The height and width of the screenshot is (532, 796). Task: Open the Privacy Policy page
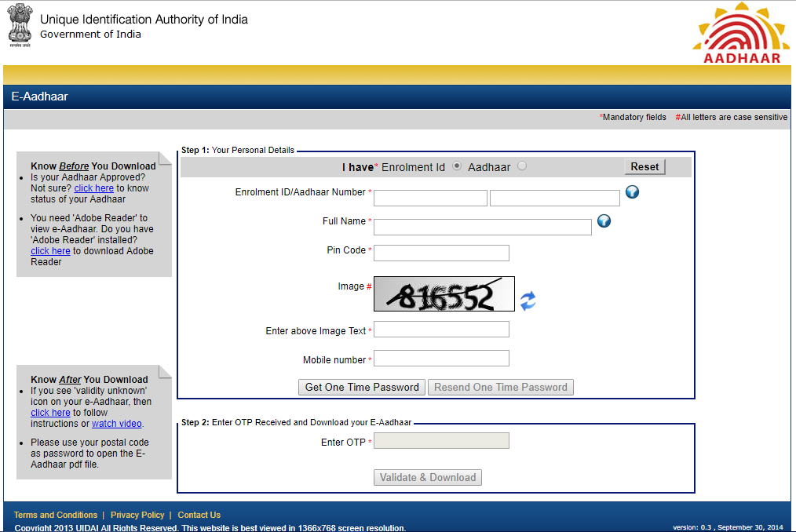pos(137,515)
